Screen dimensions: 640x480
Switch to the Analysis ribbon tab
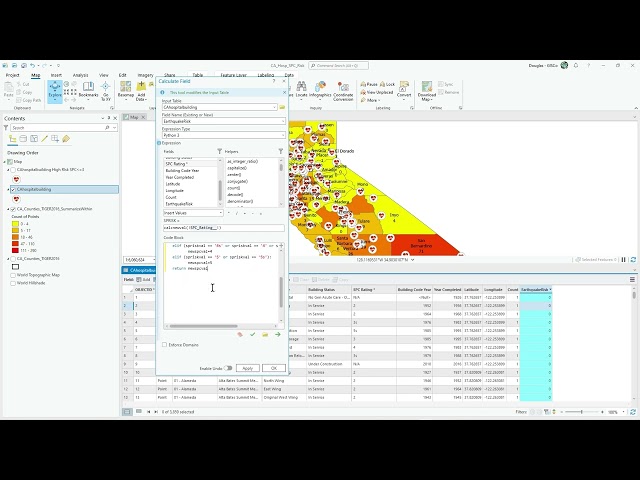click(80, 75)
